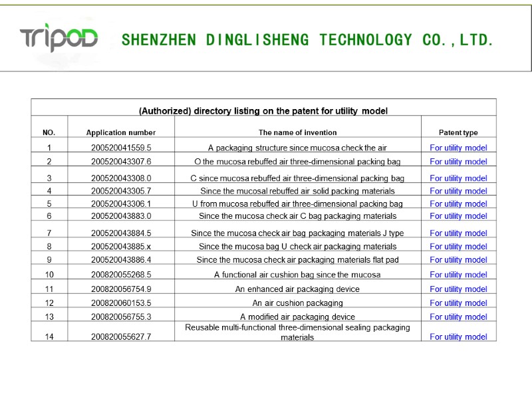Select application number 200820060153.5
532x399 pixels.
coord(121,303)
